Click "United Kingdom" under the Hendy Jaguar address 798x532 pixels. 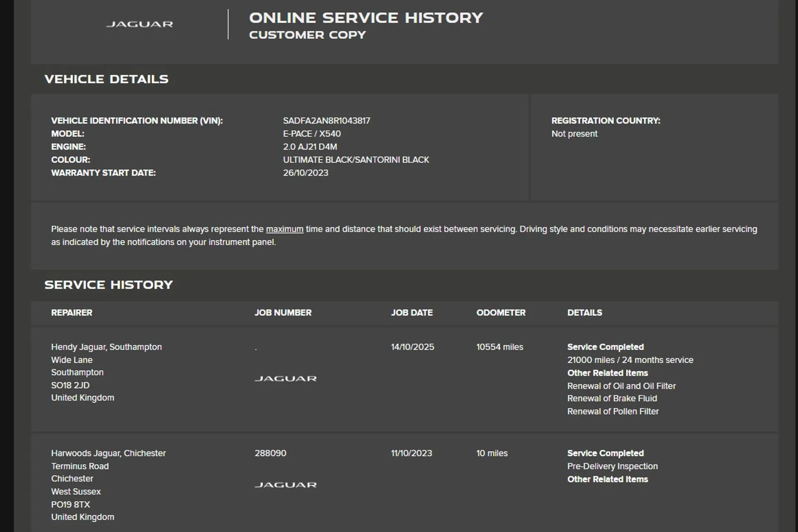83,398
